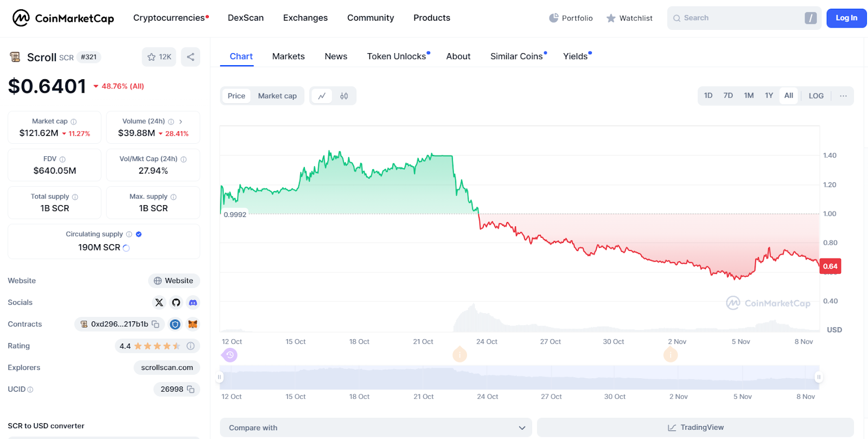
Task: Open the chart more options ellipsis
Action: pyautogui.click(x=843, y=96)
